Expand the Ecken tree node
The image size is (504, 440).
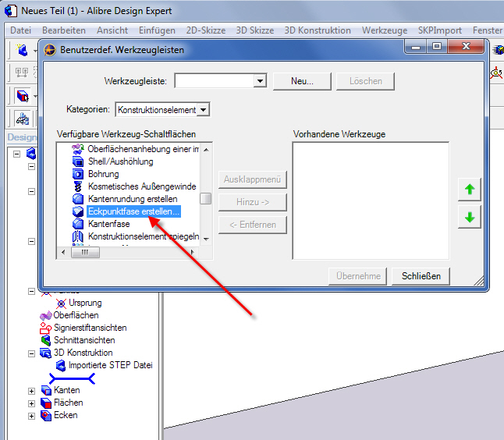31,417
